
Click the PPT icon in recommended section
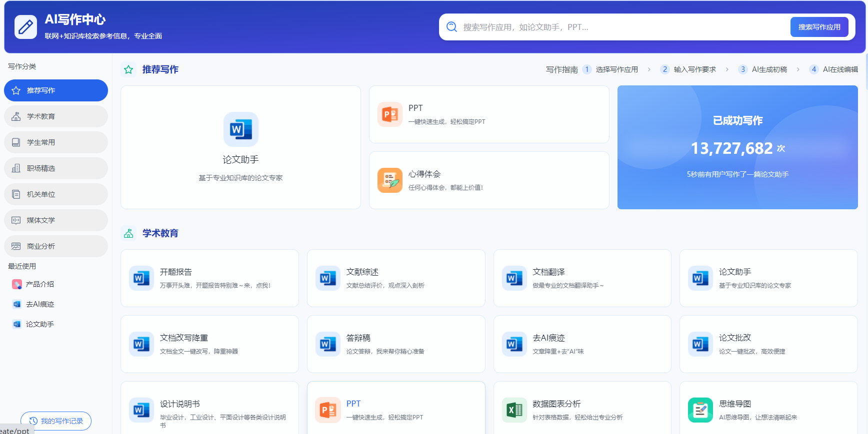tap(390, 114)
